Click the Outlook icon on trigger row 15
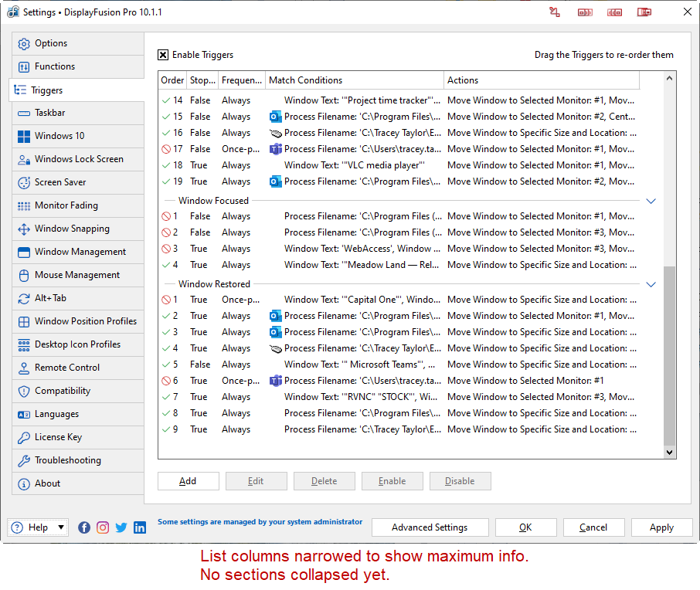 point(276,117)
